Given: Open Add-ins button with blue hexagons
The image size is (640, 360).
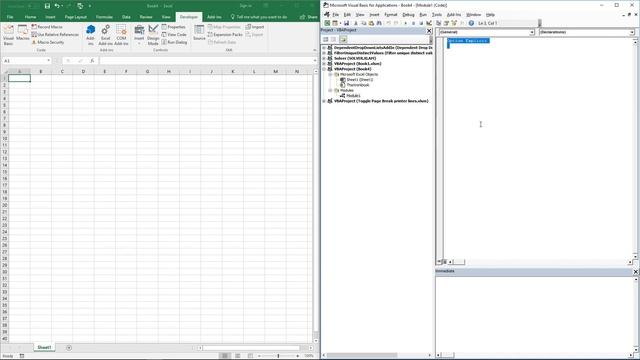Looking at the screenshot, I should [x=90, y=35].
